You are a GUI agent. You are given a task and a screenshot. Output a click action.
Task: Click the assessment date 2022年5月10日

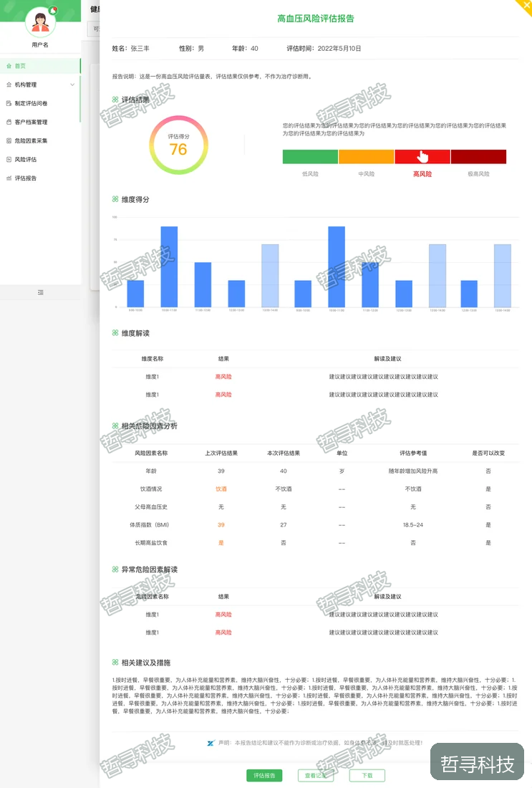(339, 48)
